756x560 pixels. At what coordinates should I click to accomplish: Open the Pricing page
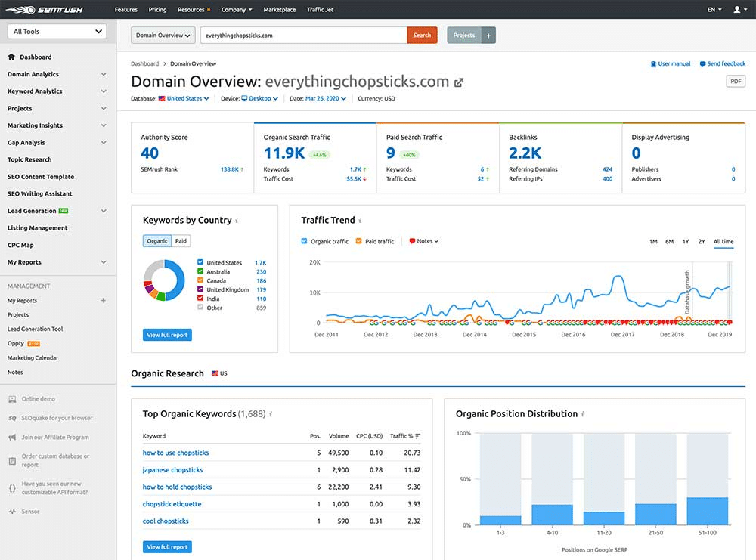pyautogui.click(x=157, y=10)
